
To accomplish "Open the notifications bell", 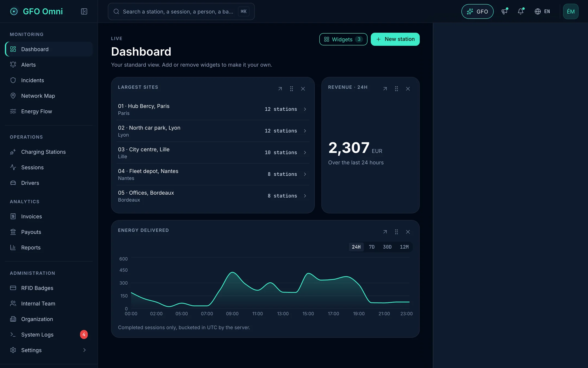I will pos(521,11).
